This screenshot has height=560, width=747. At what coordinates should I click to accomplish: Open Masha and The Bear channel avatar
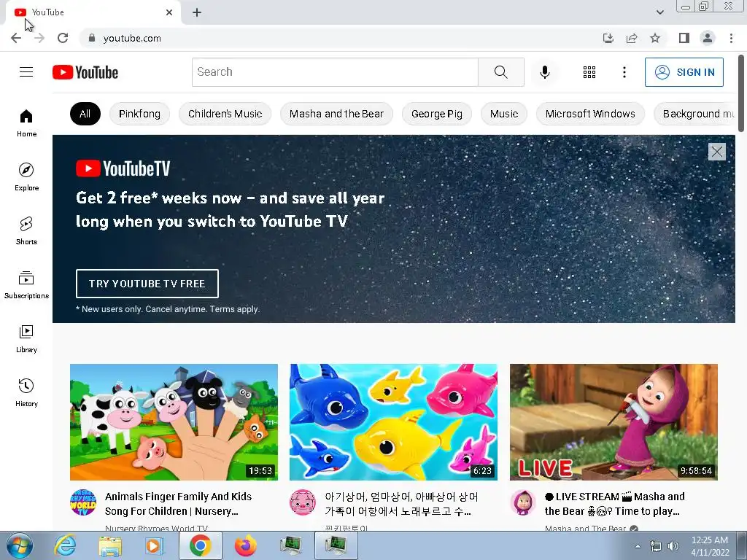pyautogui.click(x=523, y=502)
